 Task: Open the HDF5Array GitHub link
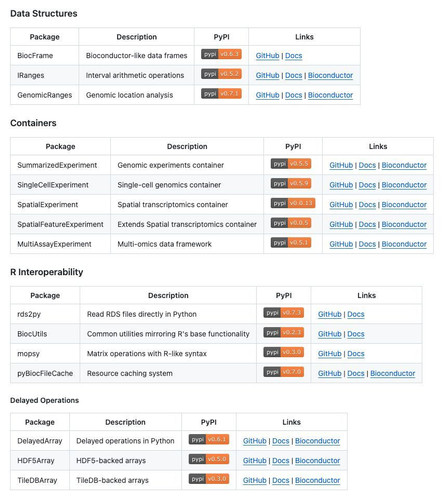[x=254, y=461]
